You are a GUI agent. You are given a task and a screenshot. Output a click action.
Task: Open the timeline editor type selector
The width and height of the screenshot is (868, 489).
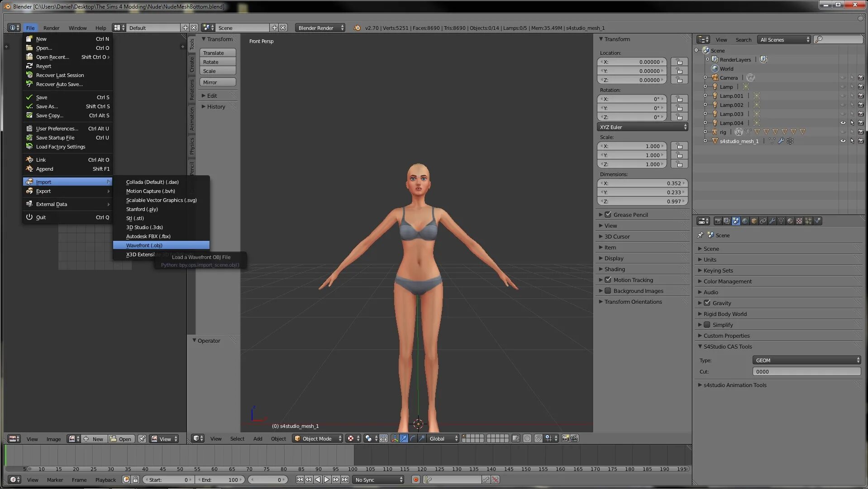14,479
